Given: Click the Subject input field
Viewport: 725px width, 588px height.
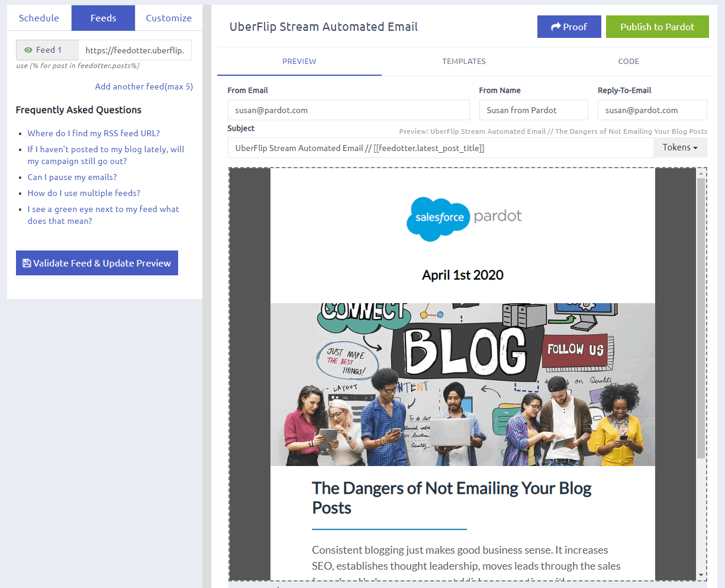Looking at the screenshot, I should (441, 148).
